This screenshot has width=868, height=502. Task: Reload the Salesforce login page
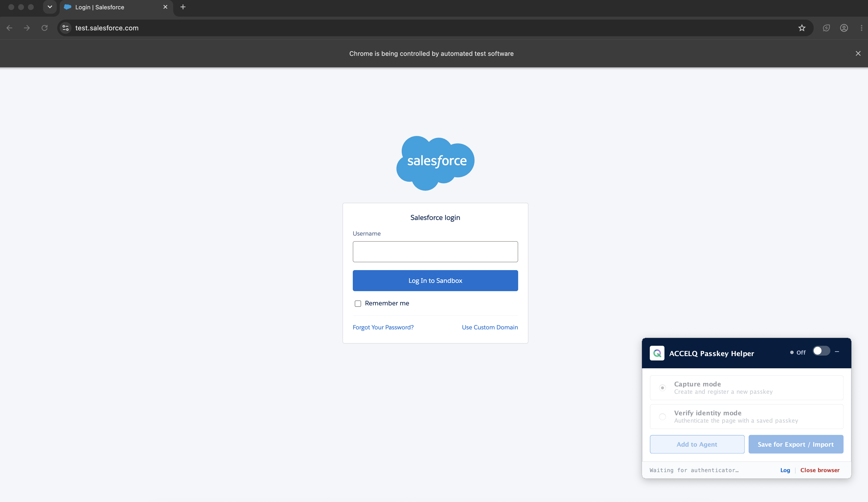(45, 28)
